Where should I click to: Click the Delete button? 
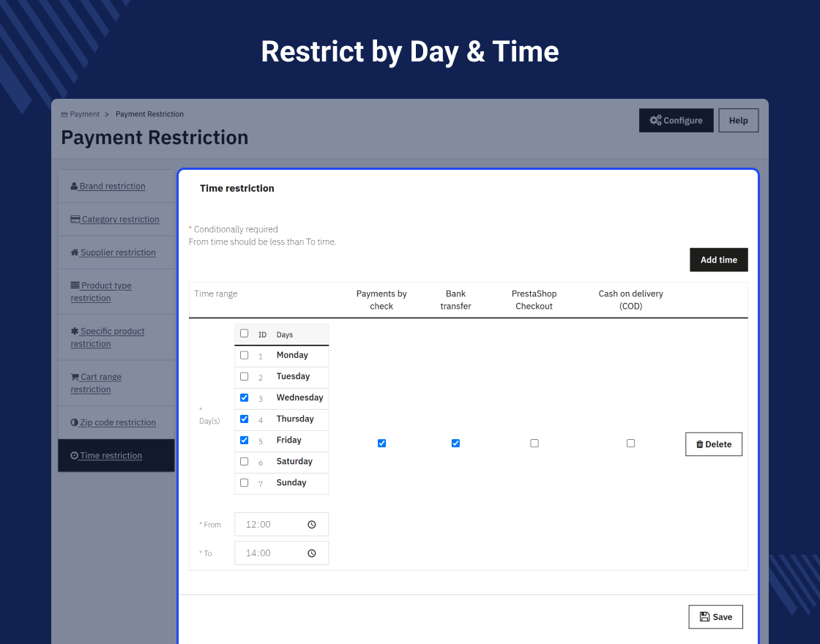(713, 444)
